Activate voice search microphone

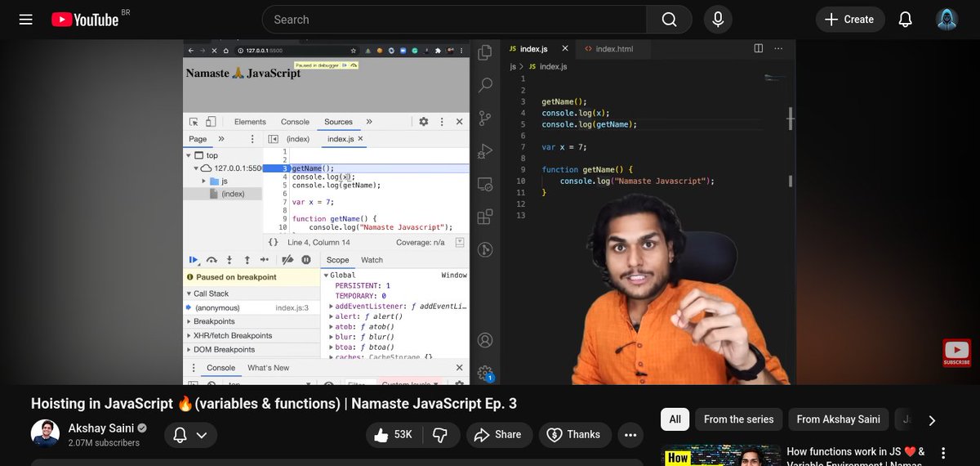(719, 20)
